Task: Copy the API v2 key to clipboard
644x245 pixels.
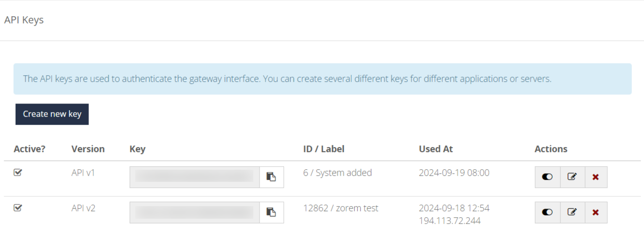Action: tap(272, 212)
